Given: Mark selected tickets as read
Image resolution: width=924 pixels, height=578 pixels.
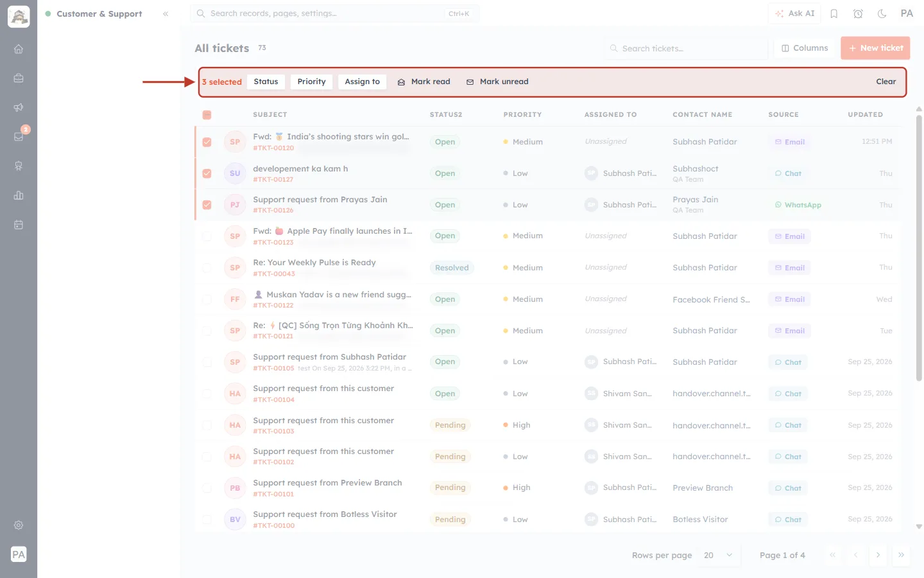Looking at the screenshot, I should (424, 82).
